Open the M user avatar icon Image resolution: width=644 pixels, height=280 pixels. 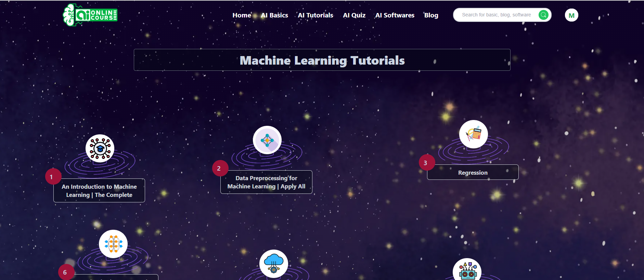[571, 15]
